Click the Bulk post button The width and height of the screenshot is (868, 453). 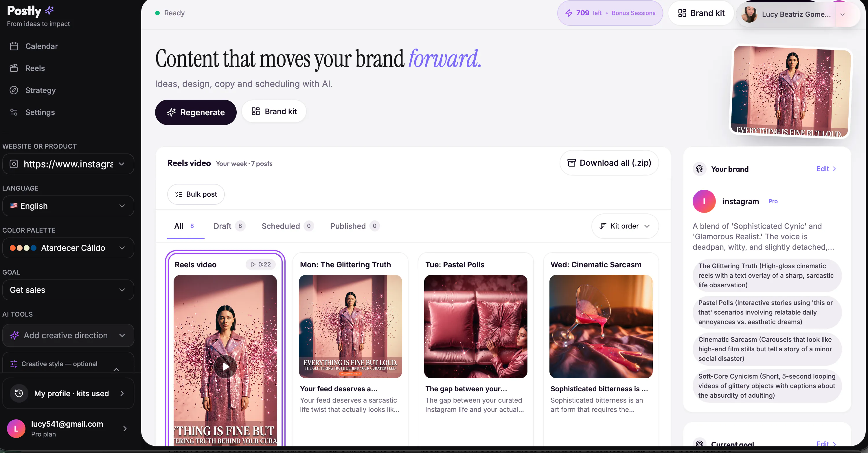tap(196, 194)
